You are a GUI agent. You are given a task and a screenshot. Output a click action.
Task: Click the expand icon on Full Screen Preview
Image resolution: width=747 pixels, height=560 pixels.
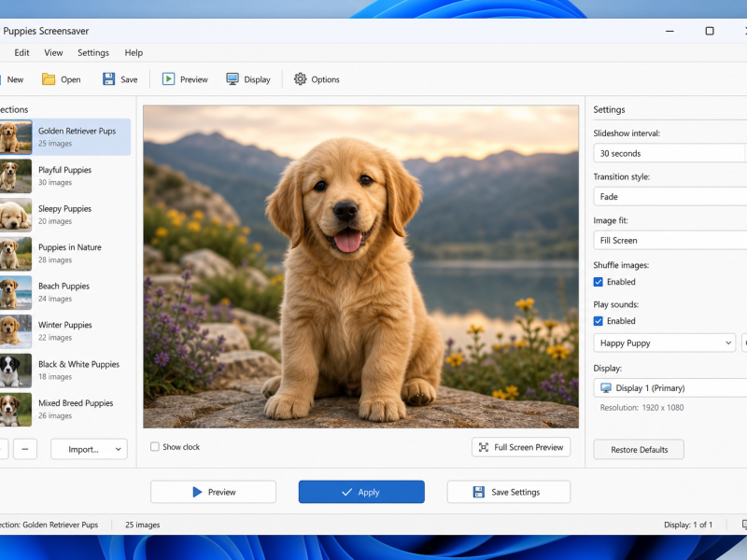[484, 447]
